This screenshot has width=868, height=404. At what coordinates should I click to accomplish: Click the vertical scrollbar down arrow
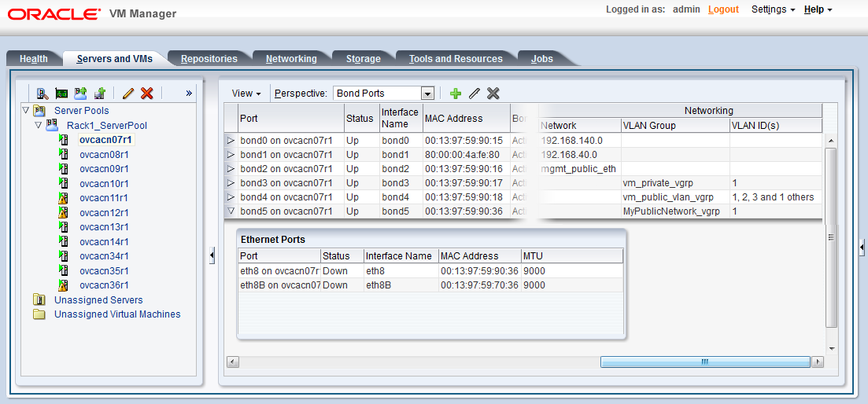(831, 349)
